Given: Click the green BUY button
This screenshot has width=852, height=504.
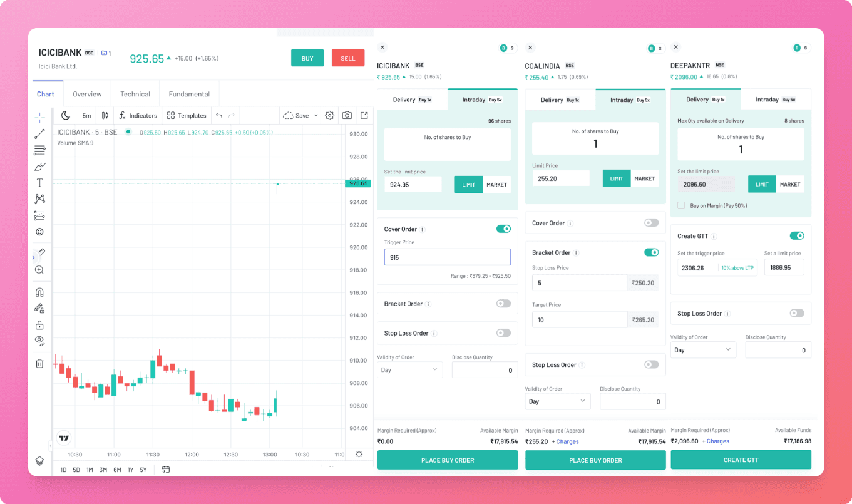Looking at the screenshot, I should pyautogui.click(x=307, y=58).
